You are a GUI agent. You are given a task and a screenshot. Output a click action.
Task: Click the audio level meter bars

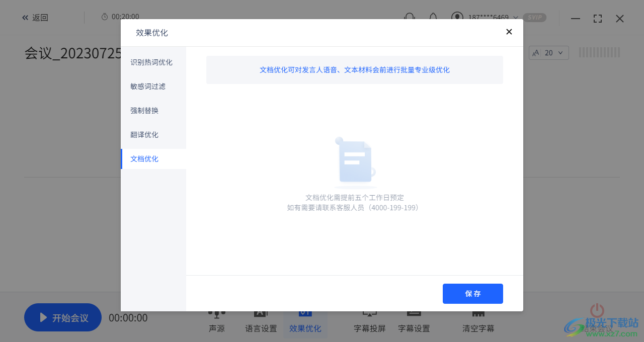tap(599, 52)
